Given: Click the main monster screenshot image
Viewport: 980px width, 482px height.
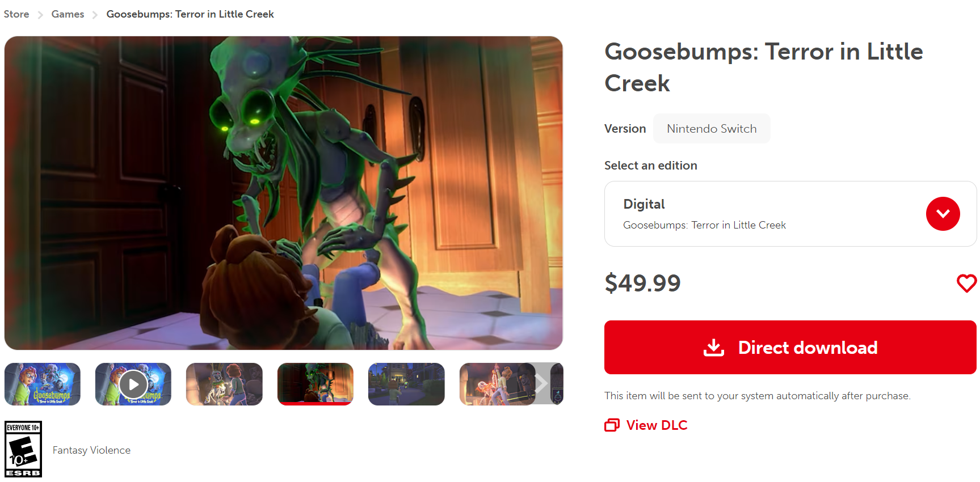Looking at the screenshot, I should [x=284, y=193].
